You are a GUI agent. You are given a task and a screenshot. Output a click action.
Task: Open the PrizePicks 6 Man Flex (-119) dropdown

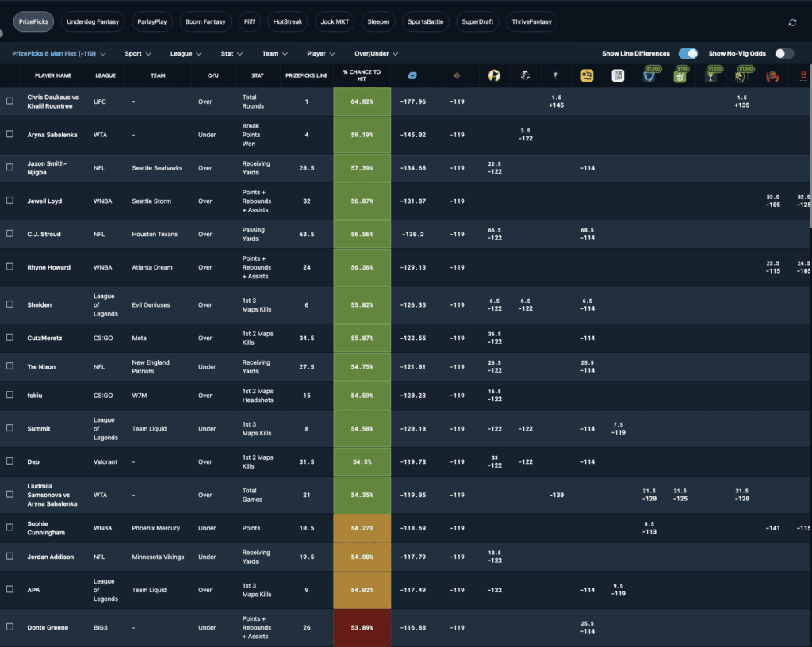coord(59,53)
